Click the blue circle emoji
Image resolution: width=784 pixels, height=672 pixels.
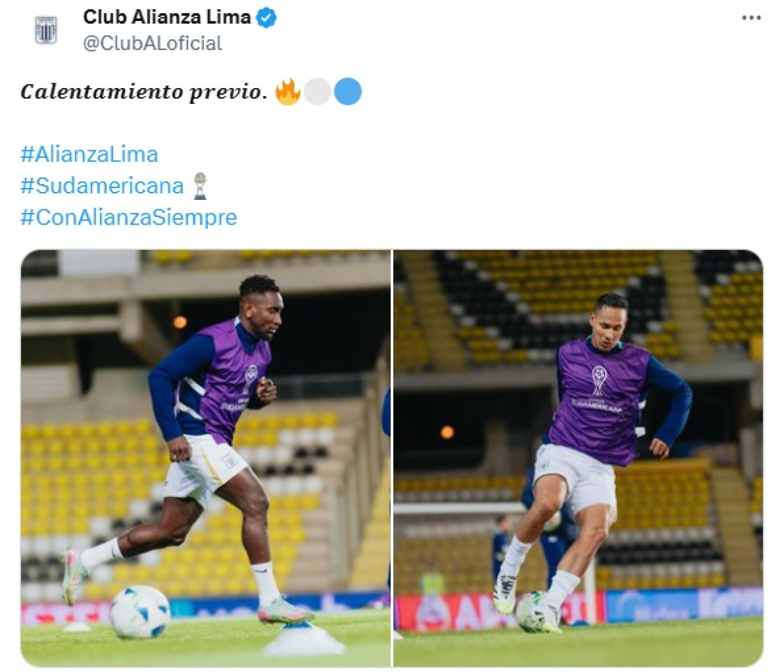click(x=348, y=91)
